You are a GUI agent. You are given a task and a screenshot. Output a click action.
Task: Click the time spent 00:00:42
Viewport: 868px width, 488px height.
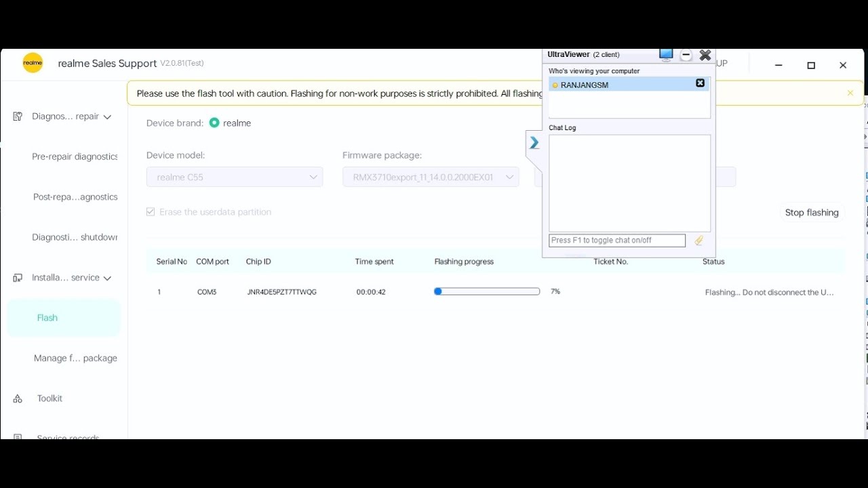point(371,292)
